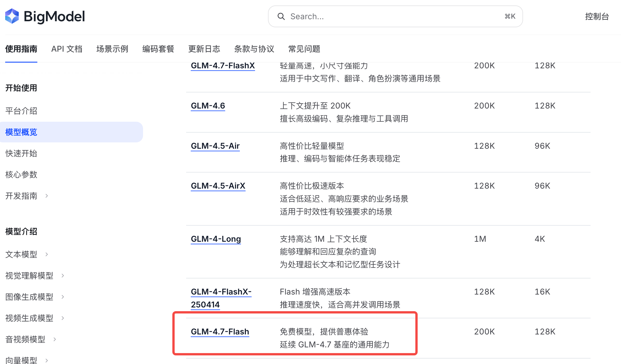The width and height of the screenshot is (621, 364).
Task: Click the BigMogel logo icon
Action: [12, 16]
